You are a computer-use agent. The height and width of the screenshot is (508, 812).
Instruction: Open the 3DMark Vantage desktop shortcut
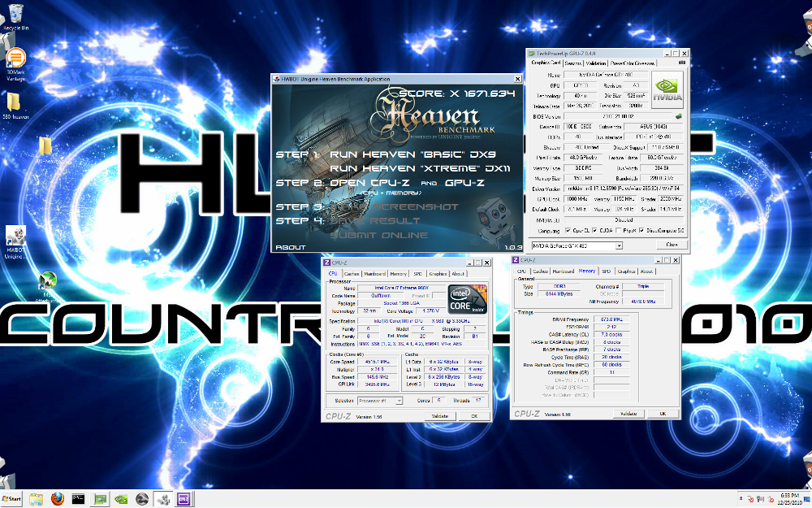pos(15,64)
